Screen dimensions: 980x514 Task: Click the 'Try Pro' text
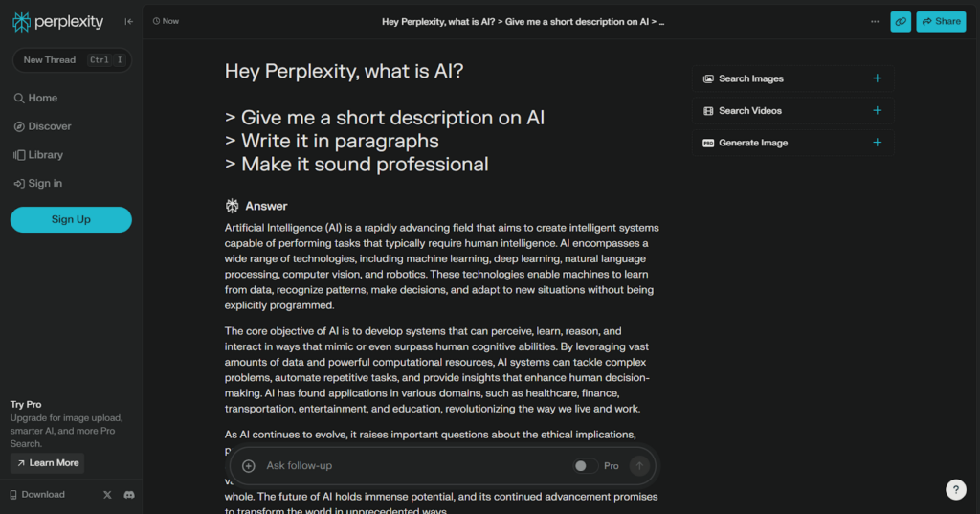[26, 405]
